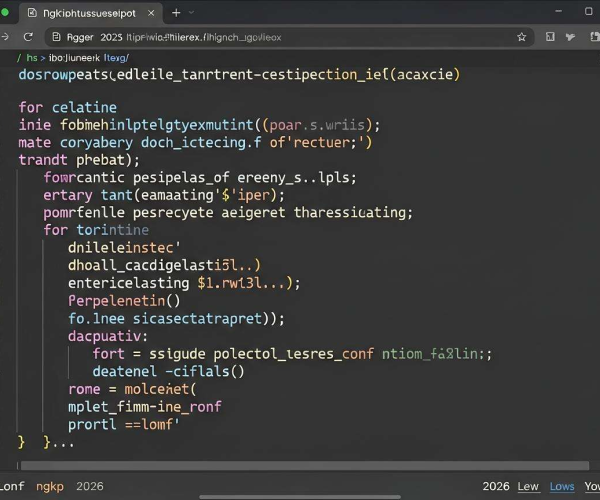Maximize the browser window

click(x=589, y=11)
